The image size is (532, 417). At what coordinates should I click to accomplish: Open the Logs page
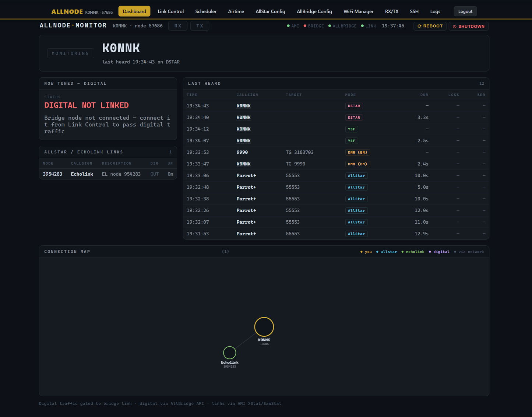(x=435, y=11)
